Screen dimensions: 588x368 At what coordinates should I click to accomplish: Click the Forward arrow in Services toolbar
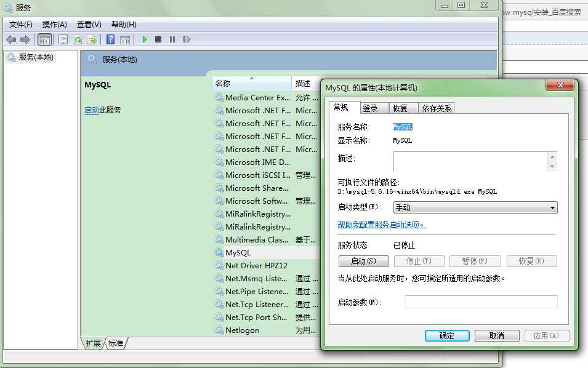point(25,39)
